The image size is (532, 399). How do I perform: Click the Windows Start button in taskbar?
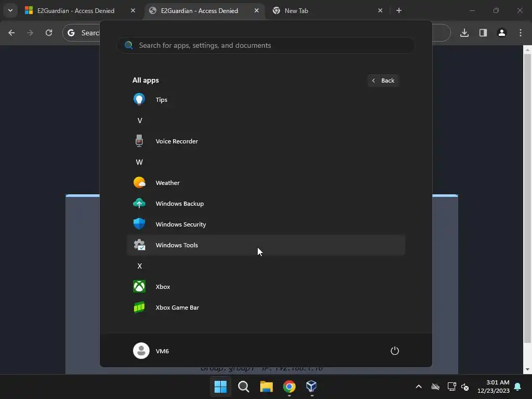[x=220, y=386]
